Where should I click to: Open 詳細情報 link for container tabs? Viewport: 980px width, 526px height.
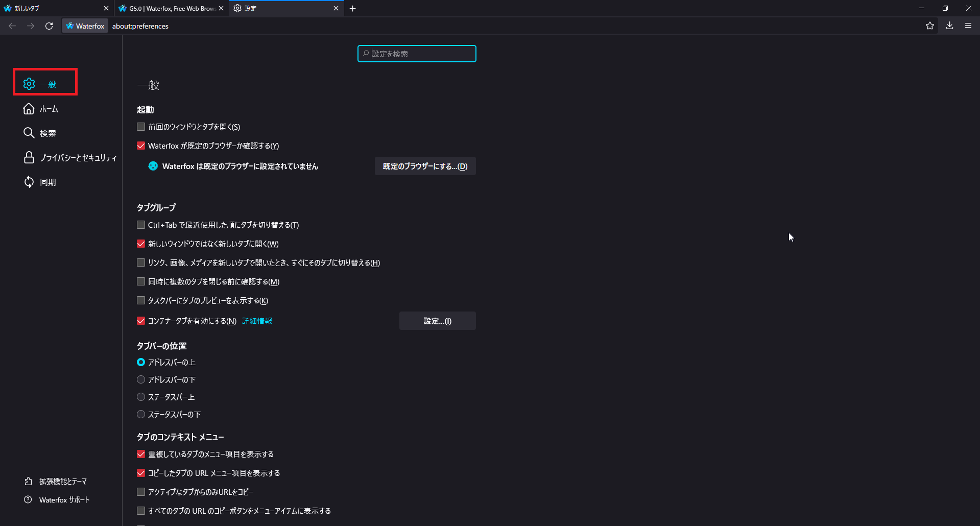(257, 321)
